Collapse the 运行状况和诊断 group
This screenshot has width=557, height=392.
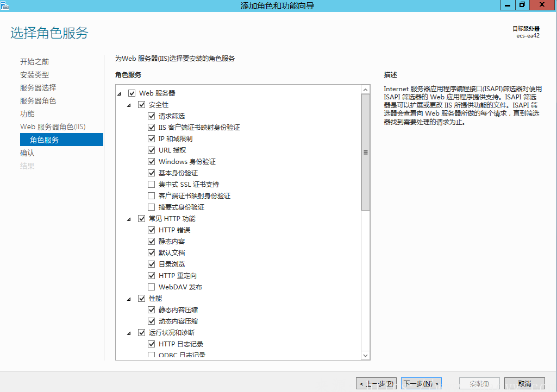coord(129,333)
